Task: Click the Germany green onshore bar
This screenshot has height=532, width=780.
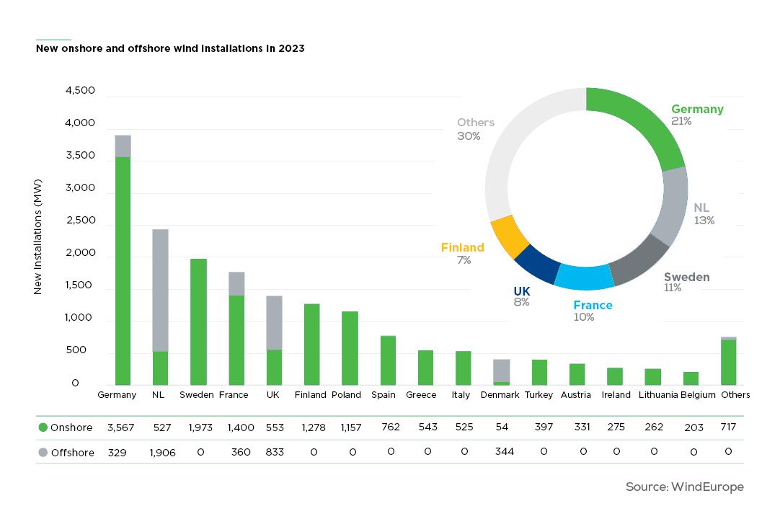Action: (123, 271)
